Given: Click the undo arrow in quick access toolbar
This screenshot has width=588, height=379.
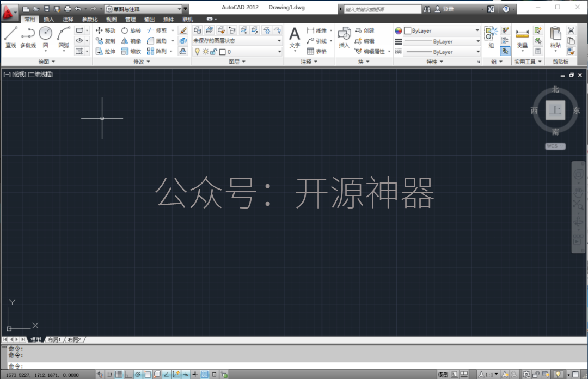Looking at the screenshot, I should click(78, 9).
